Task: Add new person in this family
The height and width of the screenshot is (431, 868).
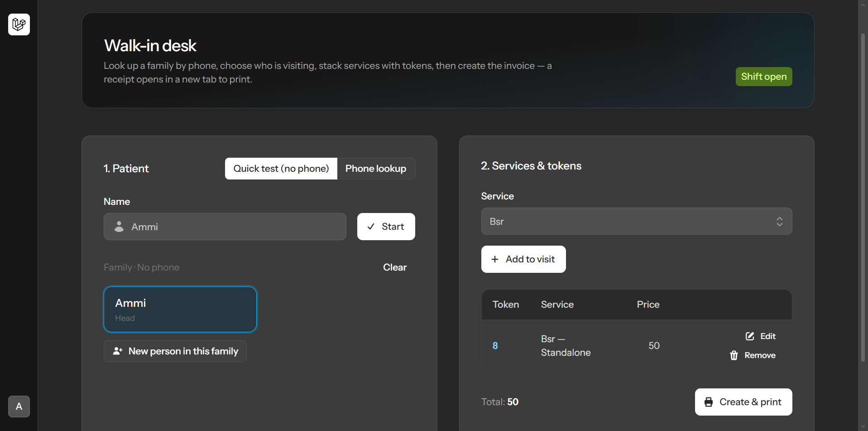Action: pos(175,351)
